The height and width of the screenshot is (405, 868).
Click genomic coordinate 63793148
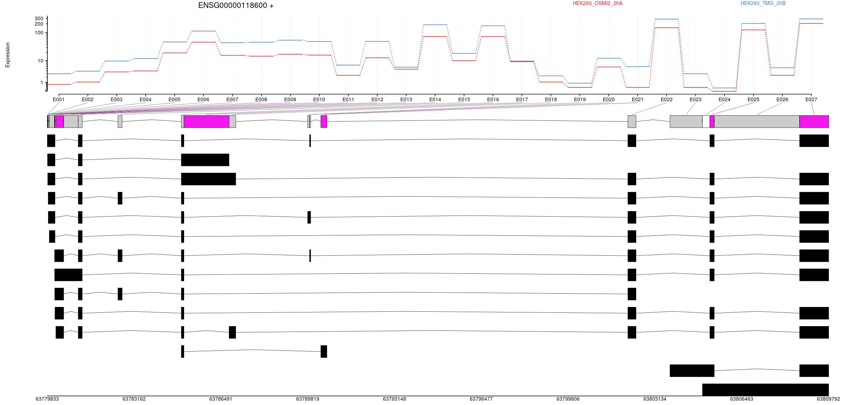394,399
